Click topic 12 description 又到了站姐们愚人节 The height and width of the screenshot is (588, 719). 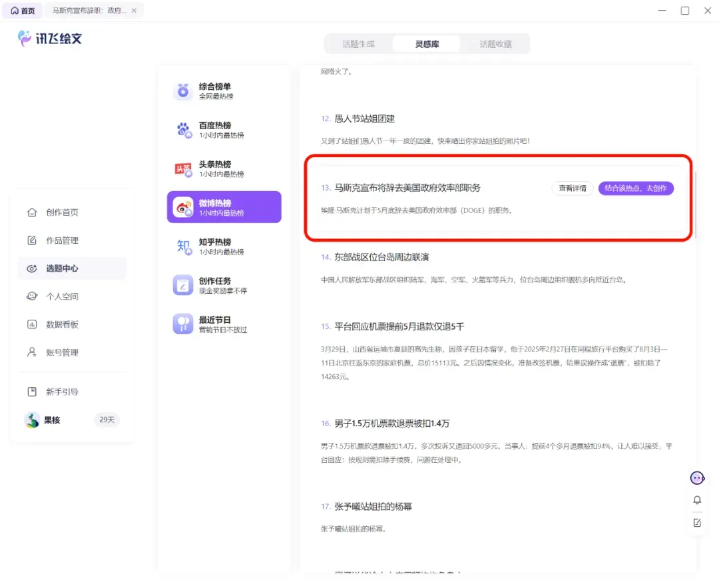425,141
